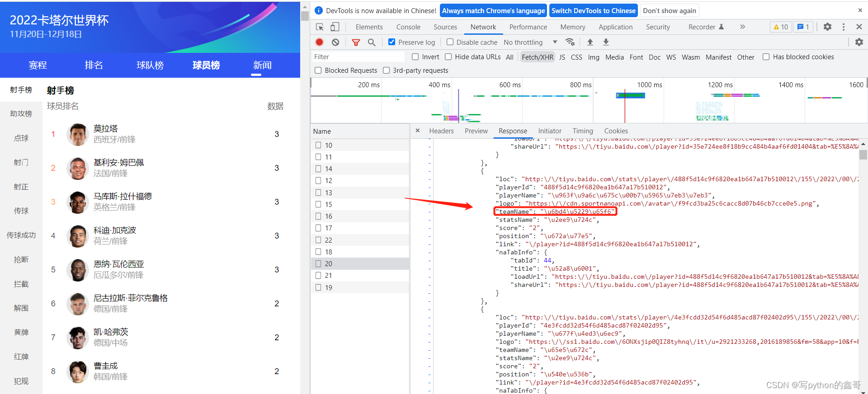The image size is (868, 394).
Task: Enable Blocked Requests checkbox
Action: coord(318,70)
